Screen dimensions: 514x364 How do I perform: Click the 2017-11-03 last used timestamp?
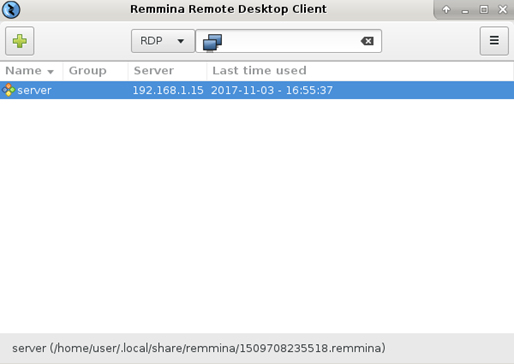pyautogui.click(x=272, y=90)
